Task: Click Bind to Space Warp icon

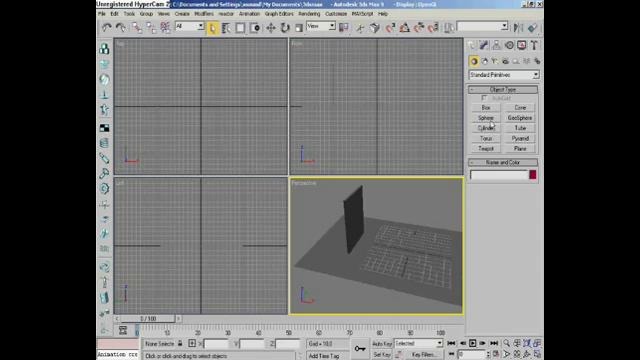Action: 165,27
